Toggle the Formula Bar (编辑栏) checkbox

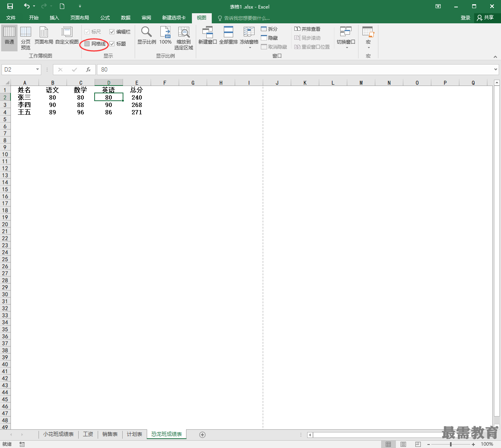tap(112, 32)
